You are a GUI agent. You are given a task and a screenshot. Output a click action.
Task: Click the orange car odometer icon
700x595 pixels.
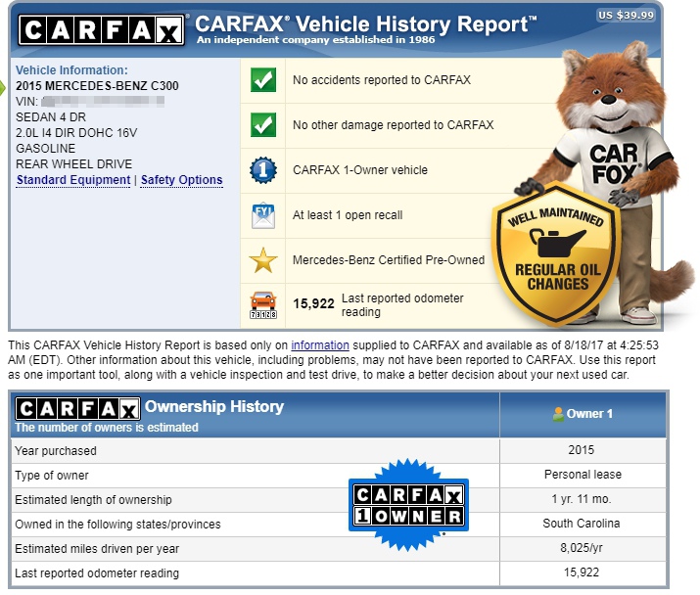pyautogui.click(x=263, y=305)
